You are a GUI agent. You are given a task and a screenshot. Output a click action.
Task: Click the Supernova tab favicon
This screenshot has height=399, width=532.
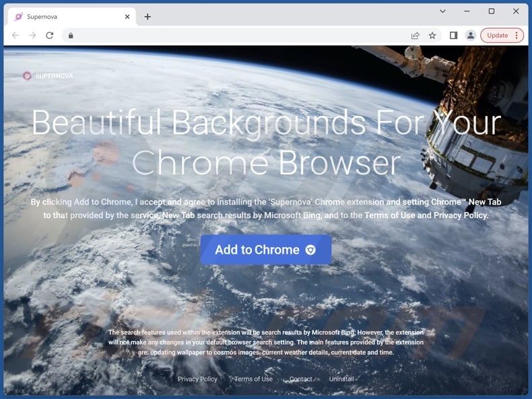[19, 17]
